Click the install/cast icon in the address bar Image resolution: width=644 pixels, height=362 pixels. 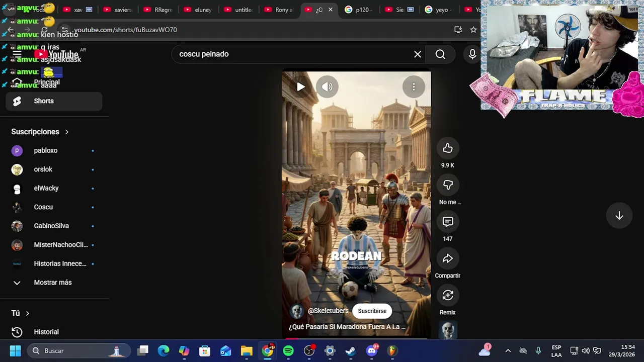(458, 30)
